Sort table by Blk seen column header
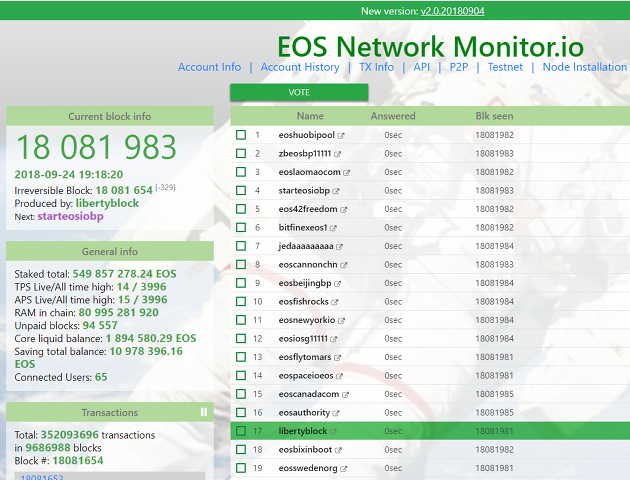This screenshot has height=480, width=630. (494, 116)
